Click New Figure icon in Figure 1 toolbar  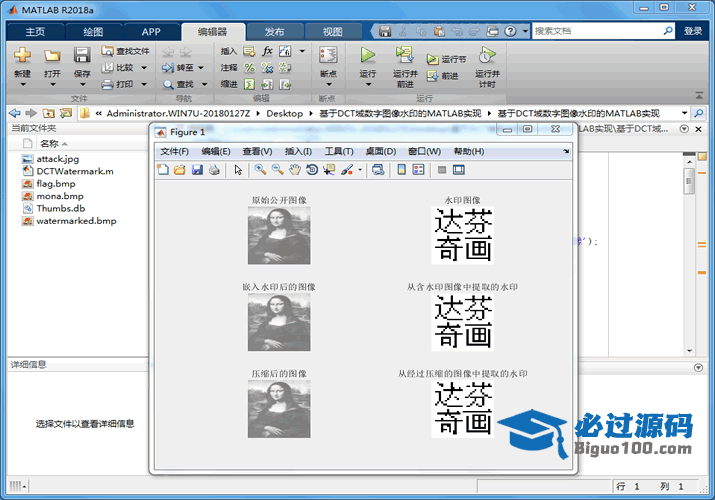coord(163,170)
